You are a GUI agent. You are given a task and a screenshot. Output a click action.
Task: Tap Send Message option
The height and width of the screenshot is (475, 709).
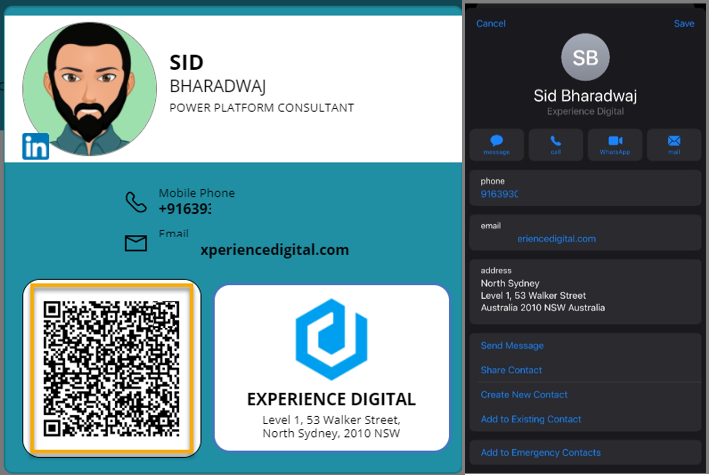point(512,346)
